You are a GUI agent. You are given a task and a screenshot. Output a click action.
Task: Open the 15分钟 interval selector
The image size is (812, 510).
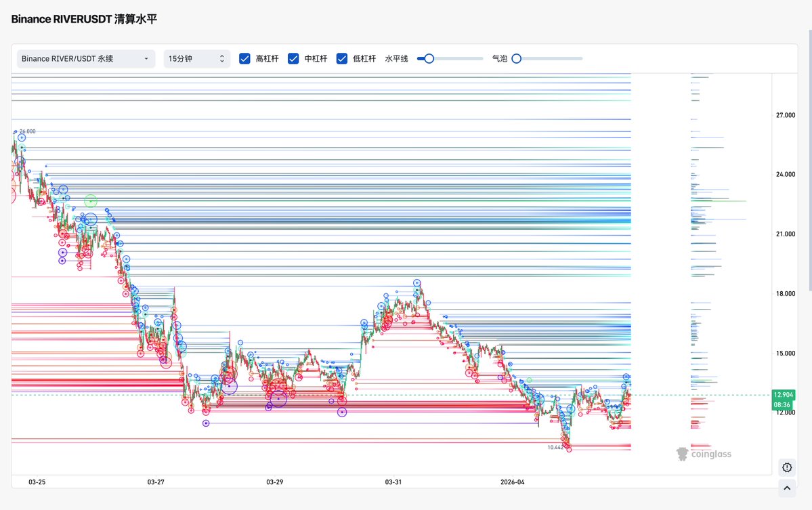(196, 59)
